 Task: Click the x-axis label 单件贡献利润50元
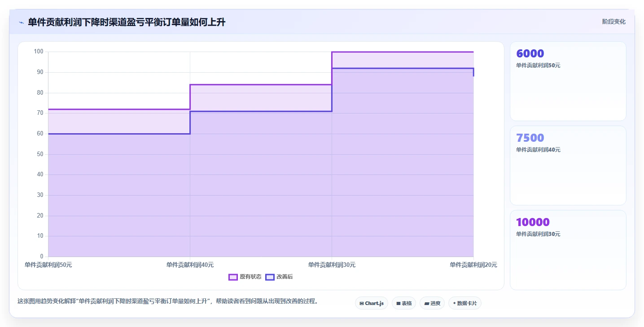click(x=48, y=265)
